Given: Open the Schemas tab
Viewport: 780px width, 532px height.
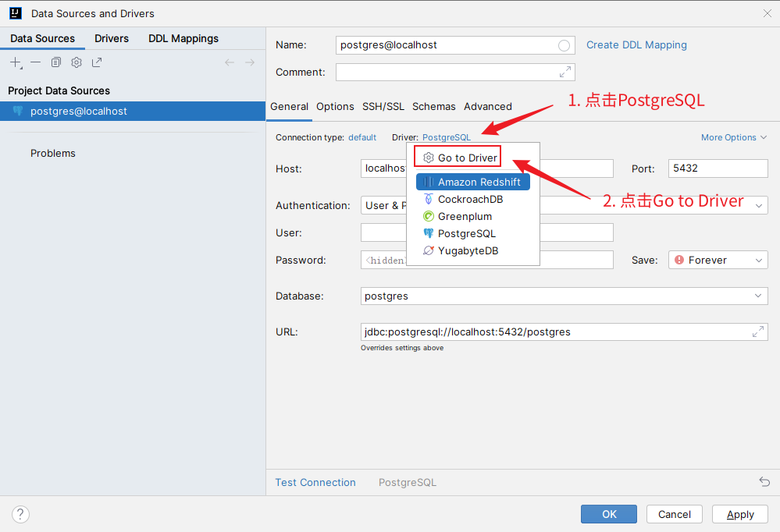Looking at the screenshot, I should 433,107.
